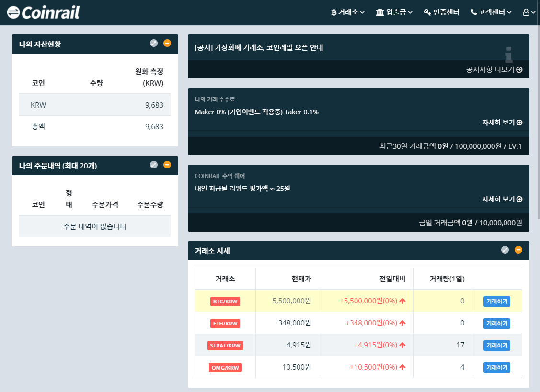Click 거래하기 for STRAT/KRW
Image resolution: width=540 pixels, height=392 pixels.
tap(496, 346)
